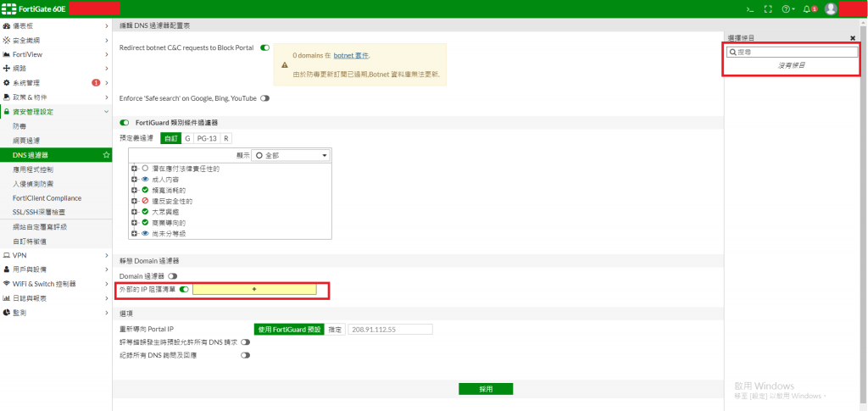This screenshot has width=868, height=411.
Task: Click the FortiView chart icon
Action: 7,54
